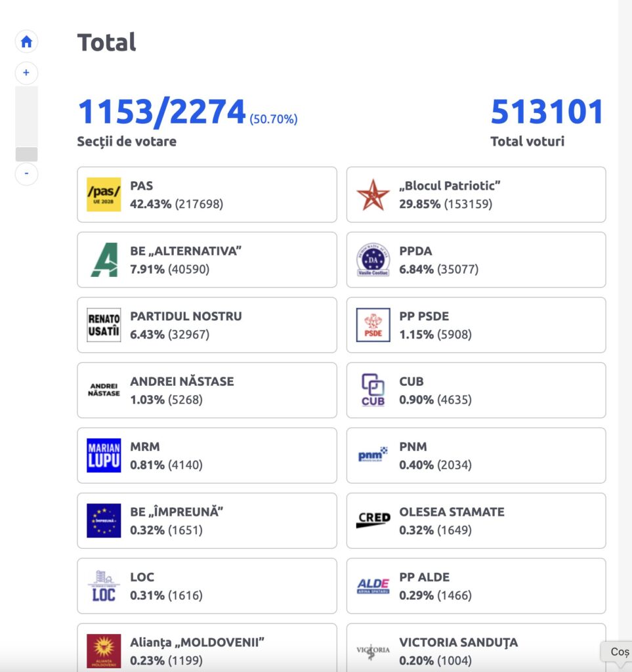
Task: Click the Olesea Stamate result 0.32% (1649)
Action: pyautogui.click(x=435, y=530)
